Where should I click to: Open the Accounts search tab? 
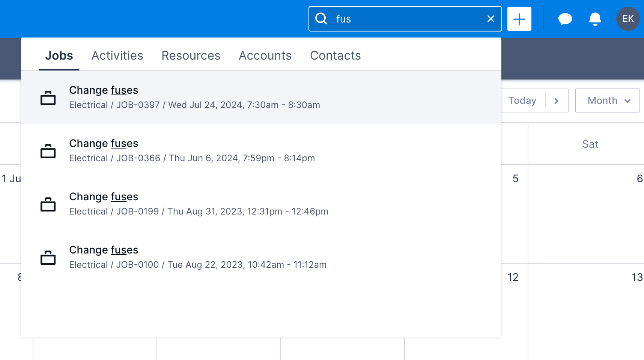click(265, 55)
